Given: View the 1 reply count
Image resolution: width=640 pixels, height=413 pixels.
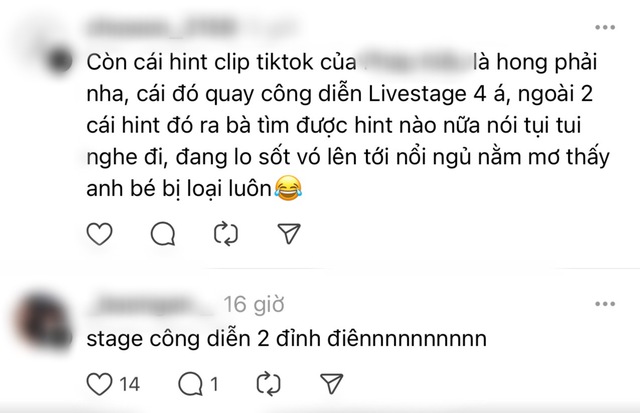Looking at the screenshot, I should click(x=212, y=384).
